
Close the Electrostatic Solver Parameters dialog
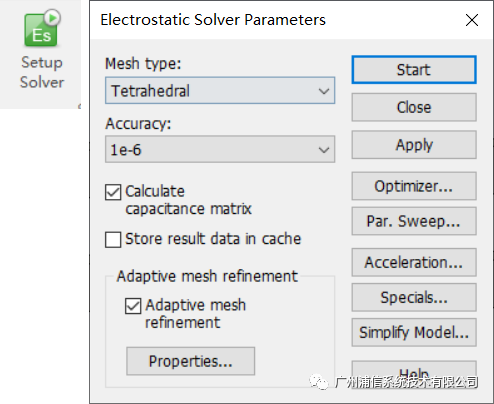click(472, 20)
